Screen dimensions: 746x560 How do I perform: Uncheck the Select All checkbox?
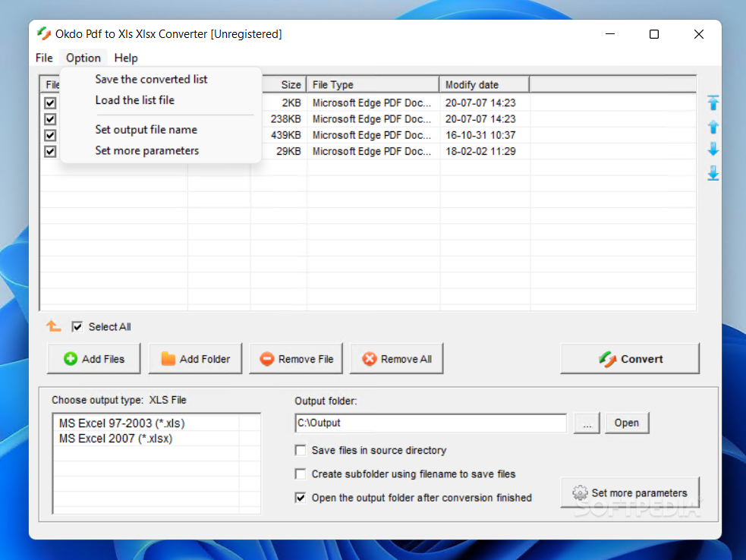point(77,327)
